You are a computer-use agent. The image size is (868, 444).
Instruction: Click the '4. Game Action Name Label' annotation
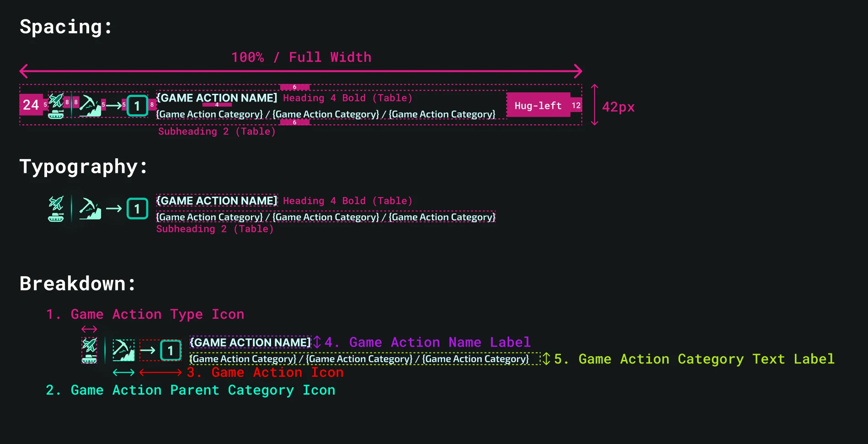[x=427, y=342]
